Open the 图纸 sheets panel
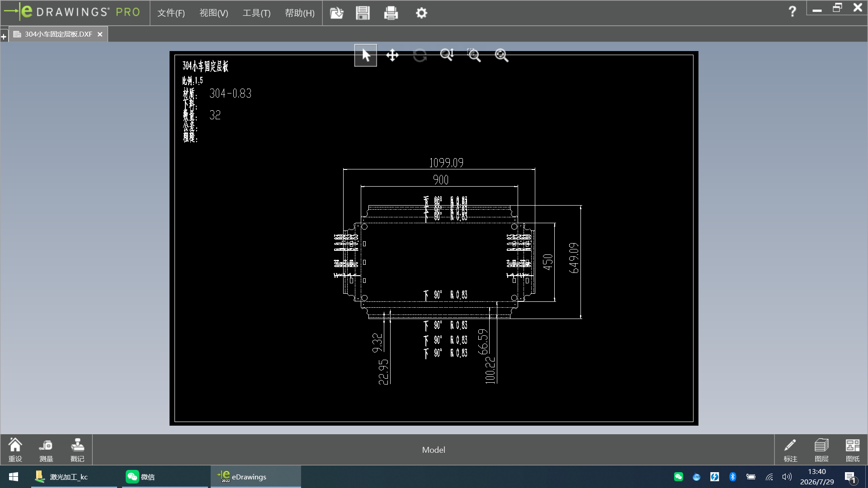 (x=853, y=450)
